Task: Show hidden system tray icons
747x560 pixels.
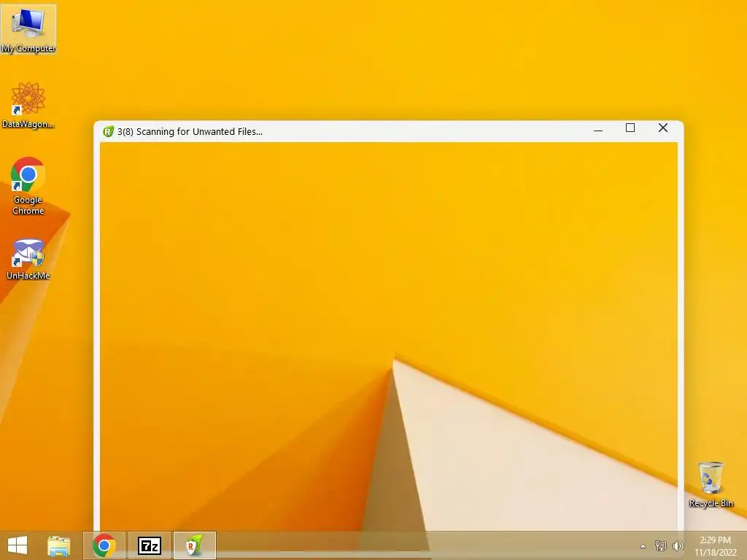Action: (643, 546)
